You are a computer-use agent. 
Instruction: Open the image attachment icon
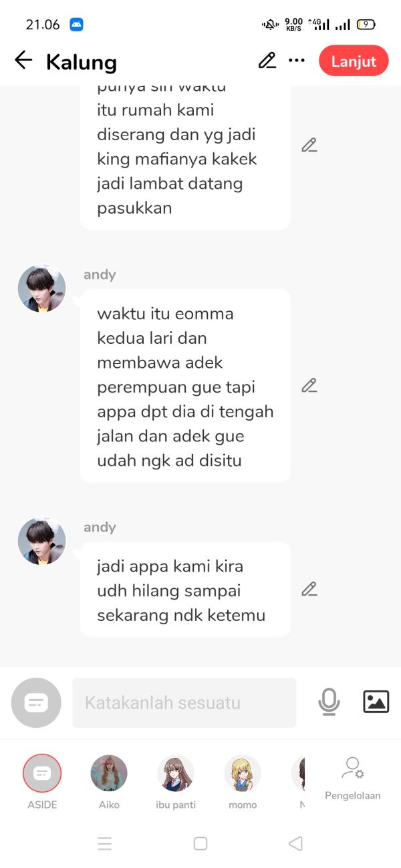click(376, 702)
